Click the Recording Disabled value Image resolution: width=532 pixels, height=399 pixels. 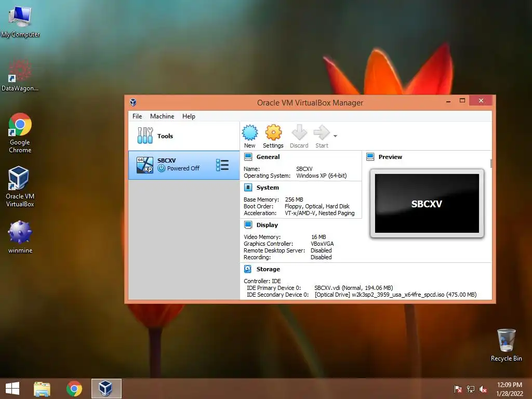click(321, 257)
